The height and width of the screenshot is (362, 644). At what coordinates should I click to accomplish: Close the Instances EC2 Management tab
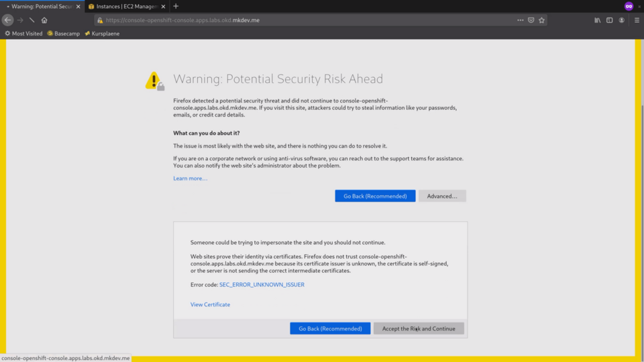click(163, 7)
